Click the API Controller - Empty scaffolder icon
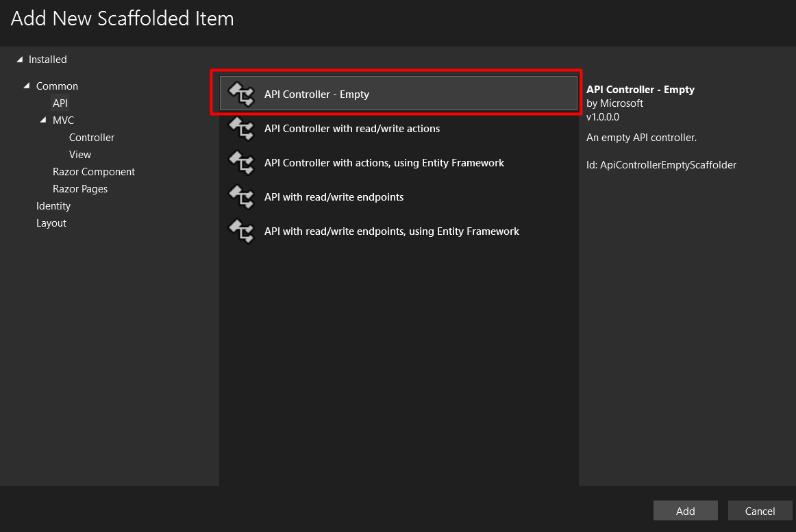 pos(241,94)
